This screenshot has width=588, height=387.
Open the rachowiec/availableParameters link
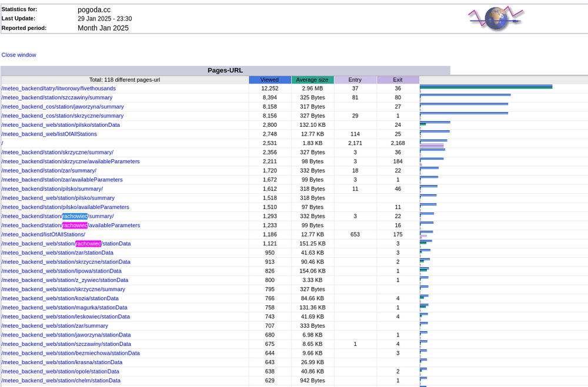(71, 226)
